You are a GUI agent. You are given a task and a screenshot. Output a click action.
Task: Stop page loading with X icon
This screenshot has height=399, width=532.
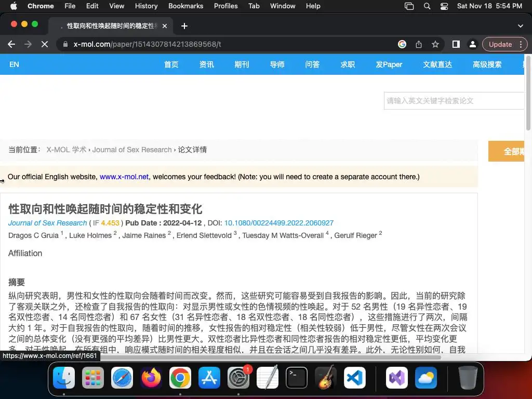click(45, 45)
